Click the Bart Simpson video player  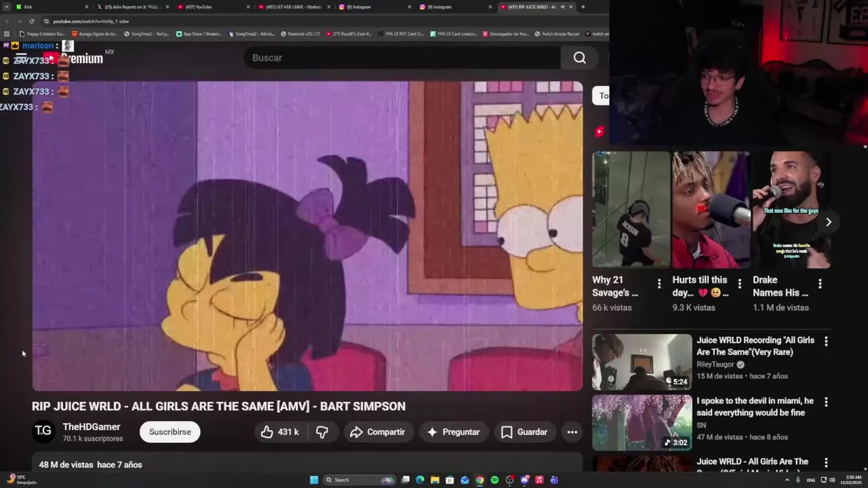[307, 236]
